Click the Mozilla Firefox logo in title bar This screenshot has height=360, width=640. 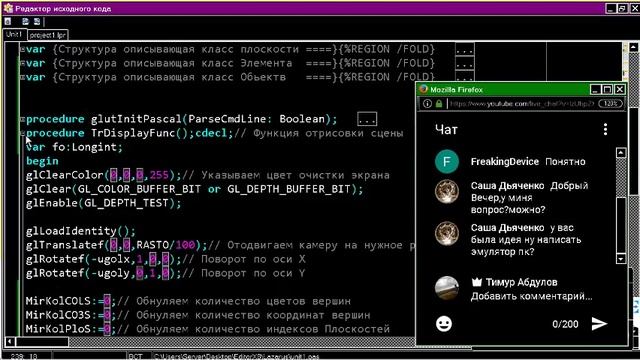(423, 89)
